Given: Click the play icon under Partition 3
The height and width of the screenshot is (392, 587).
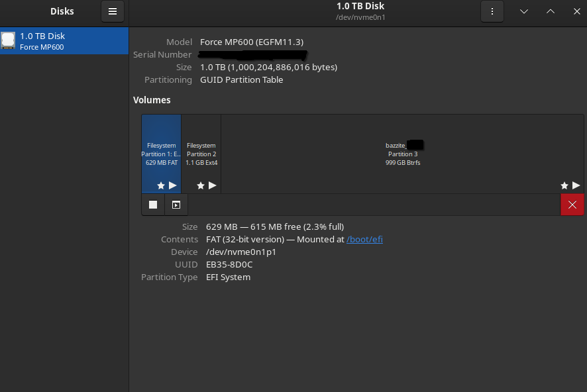Looking at the screenshot, I should tap(576, 185).
